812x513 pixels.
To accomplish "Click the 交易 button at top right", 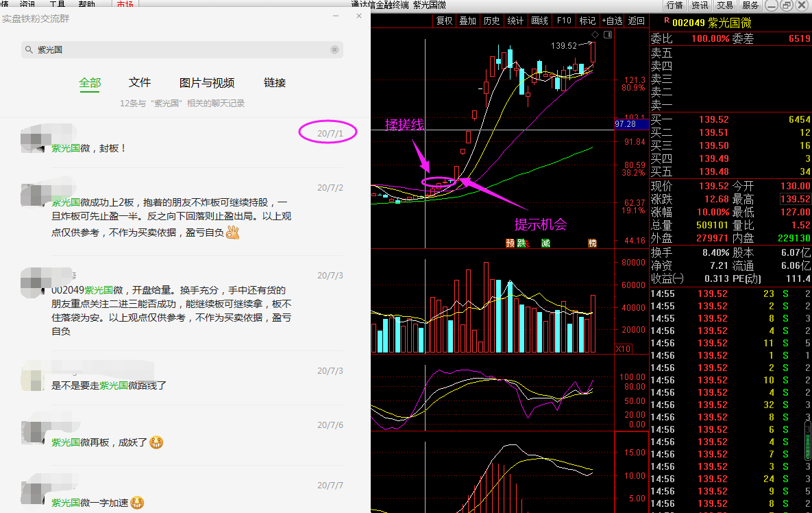I will [x=725, y=5].
